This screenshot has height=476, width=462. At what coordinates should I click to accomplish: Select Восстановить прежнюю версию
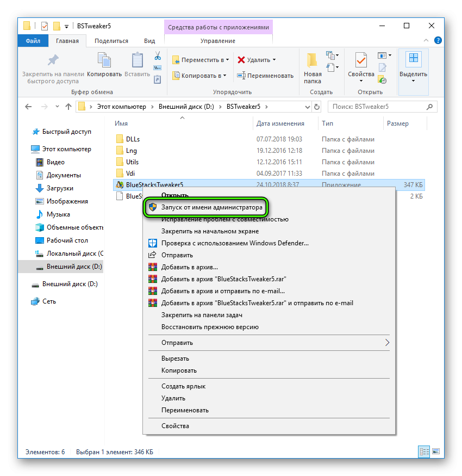[210, 327]
